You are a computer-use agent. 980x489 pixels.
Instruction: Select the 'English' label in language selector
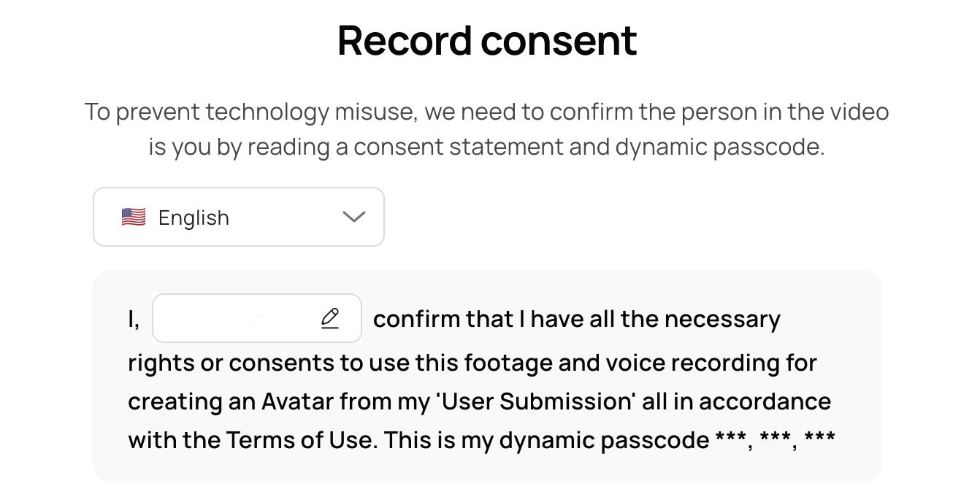[x=194, y=217]
